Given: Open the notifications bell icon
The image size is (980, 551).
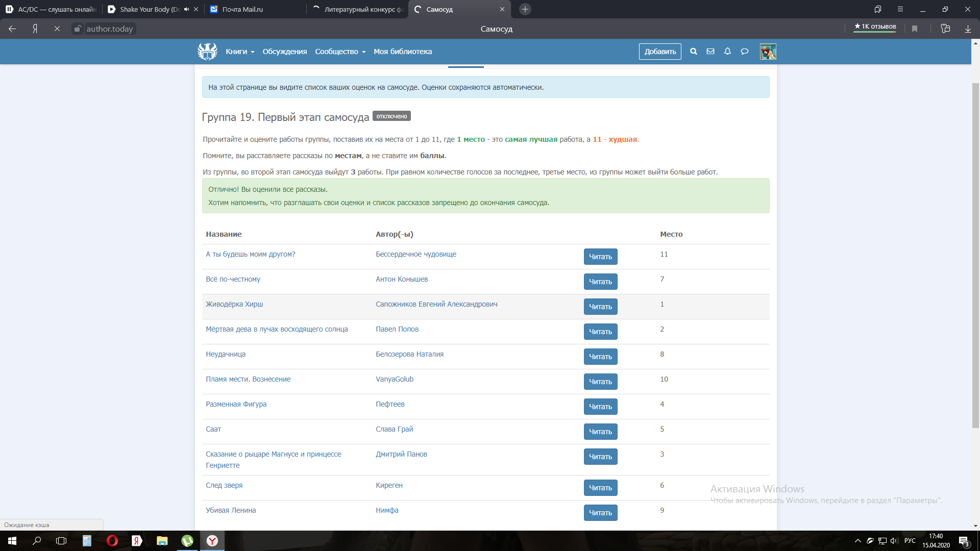Looking at the screenshot, I should (727, 52).
